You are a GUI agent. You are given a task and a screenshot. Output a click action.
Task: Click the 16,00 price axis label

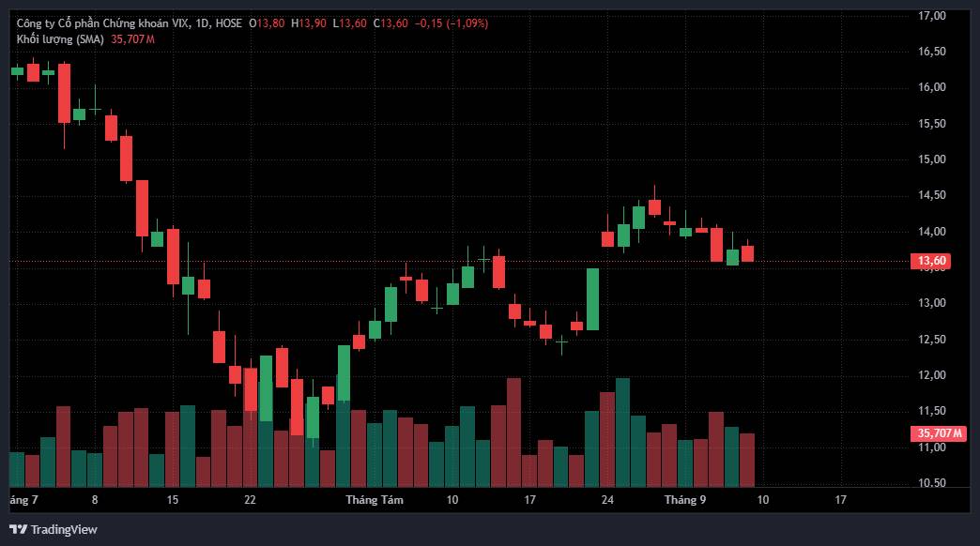932,87
